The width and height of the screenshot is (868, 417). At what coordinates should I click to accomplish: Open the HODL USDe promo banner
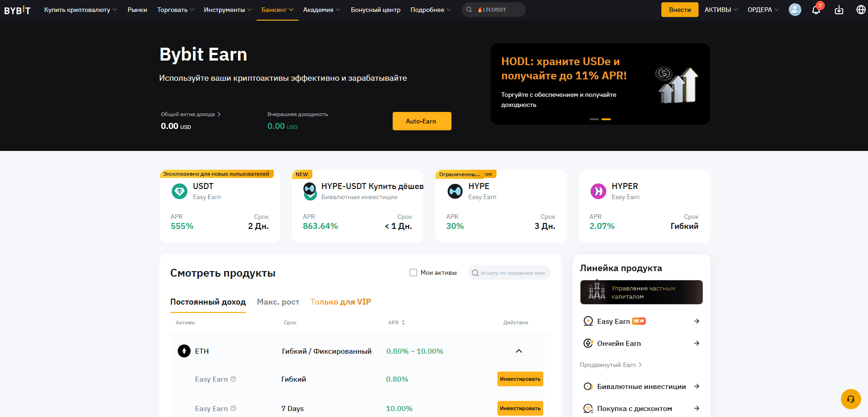pos(600,84)
